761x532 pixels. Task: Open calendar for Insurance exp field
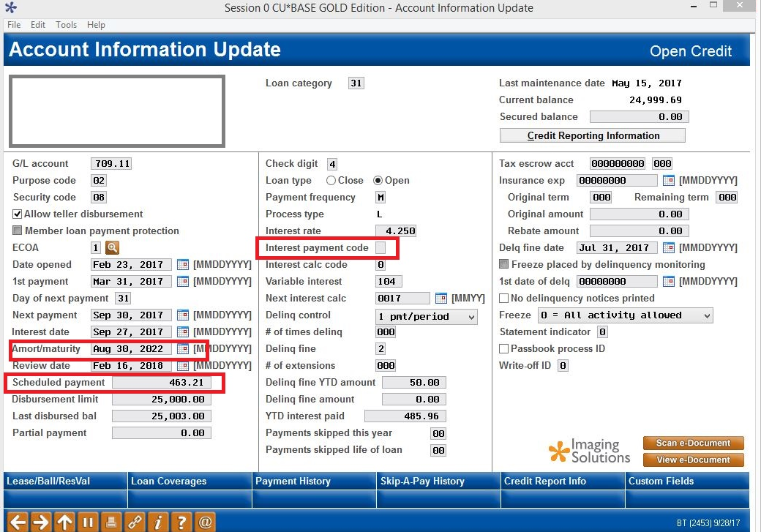(668, 181)
